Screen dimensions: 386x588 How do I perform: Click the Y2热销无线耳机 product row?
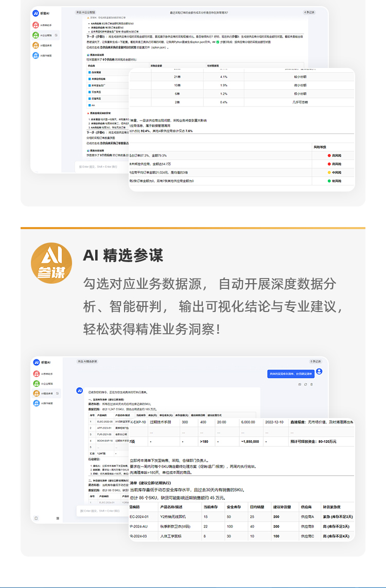(x=241, y=517)
